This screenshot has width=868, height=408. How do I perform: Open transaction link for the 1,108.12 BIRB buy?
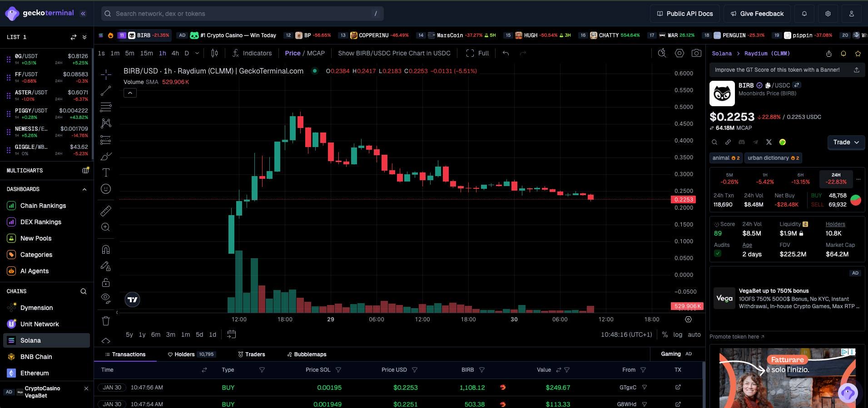[x=678, y=387]
